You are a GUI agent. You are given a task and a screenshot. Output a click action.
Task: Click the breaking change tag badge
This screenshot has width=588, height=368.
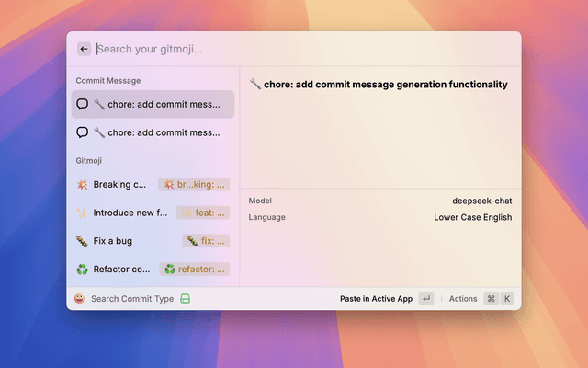193,184
